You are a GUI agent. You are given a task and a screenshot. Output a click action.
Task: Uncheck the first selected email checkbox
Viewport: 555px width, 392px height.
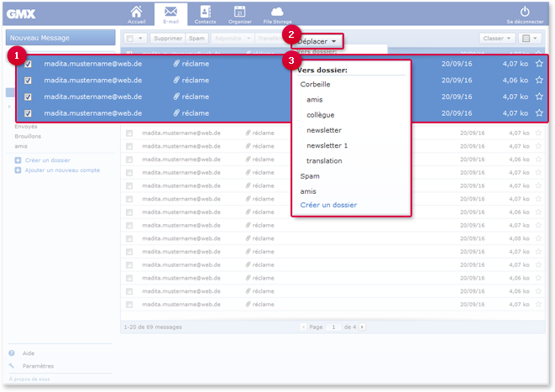tap(28, 64)
